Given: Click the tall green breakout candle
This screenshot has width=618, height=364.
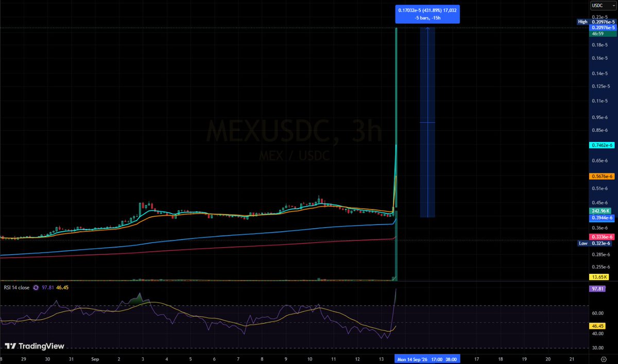Looking at the screenshot, I should (x=396, y=118).
